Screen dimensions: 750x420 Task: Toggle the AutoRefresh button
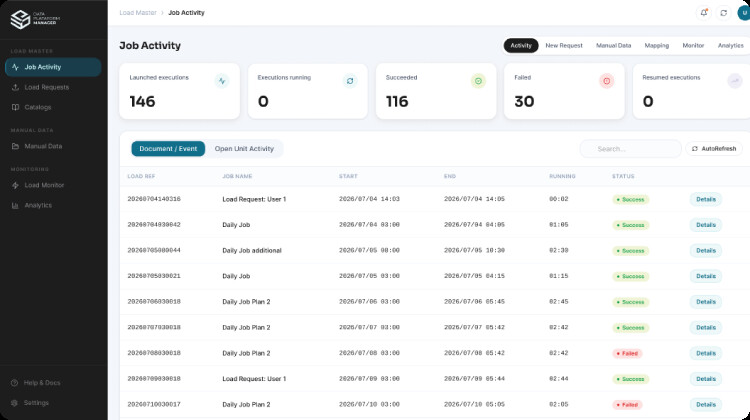point(714,149)
